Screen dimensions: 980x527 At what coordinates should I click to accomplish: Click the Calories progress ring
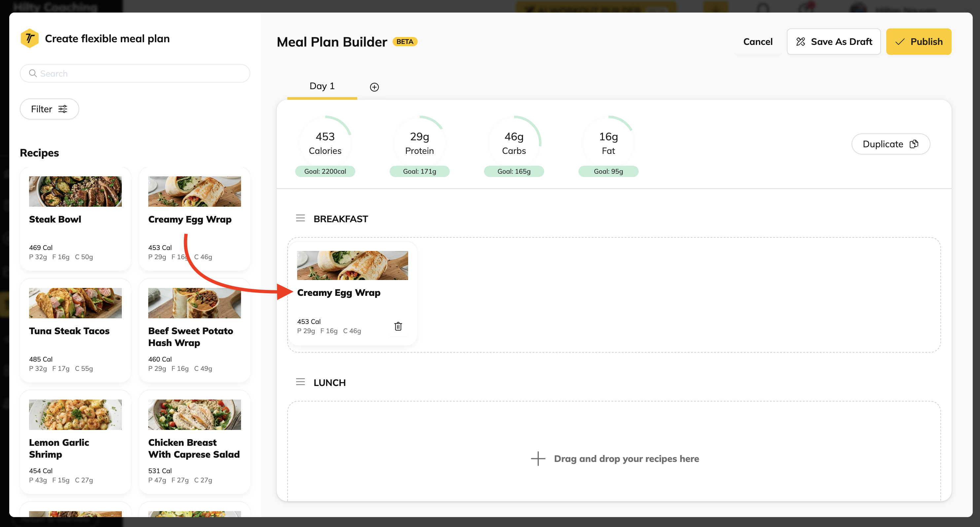pos(325,142)
